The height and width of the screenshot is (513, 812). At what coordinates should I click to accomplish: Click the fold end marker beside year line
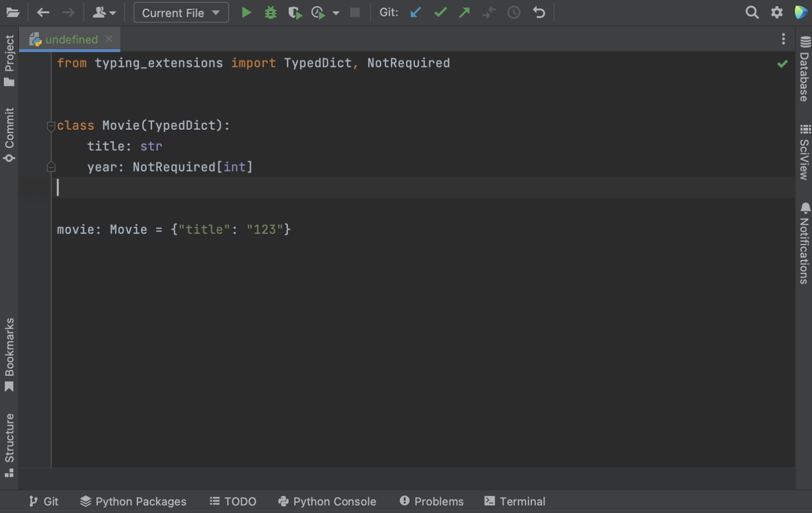(51, 167)
